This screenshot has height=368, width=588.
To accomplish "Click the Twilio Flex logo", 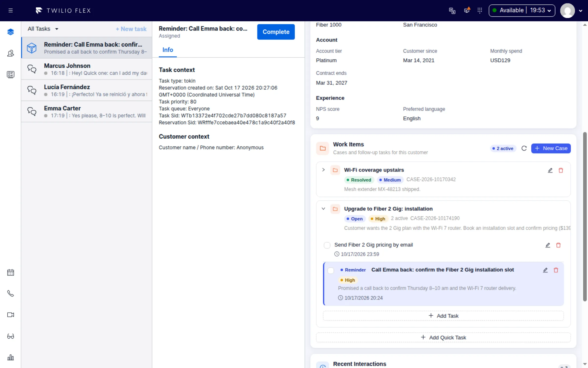I will [x=63, y=11].
